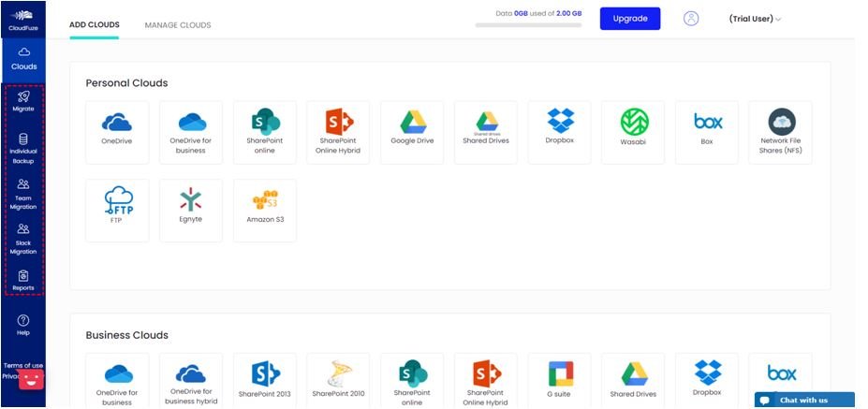Open the Chat with us widget
The width and height of the screenshot is (868, 409).
tap(804, 401)
